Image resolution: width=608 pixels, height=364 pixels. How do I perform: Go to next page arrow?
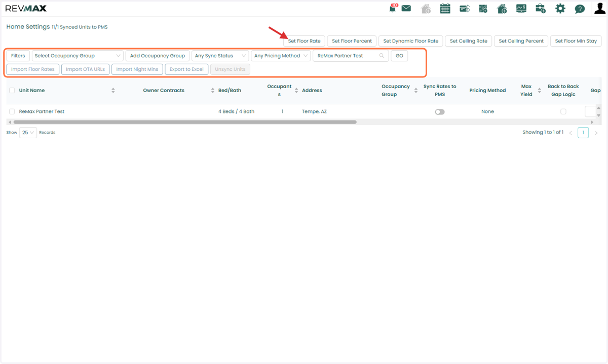pos(596,133)
